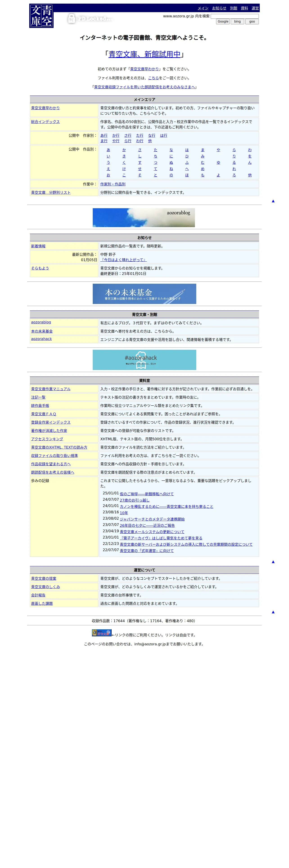Click the site search text field

(235, 16)
